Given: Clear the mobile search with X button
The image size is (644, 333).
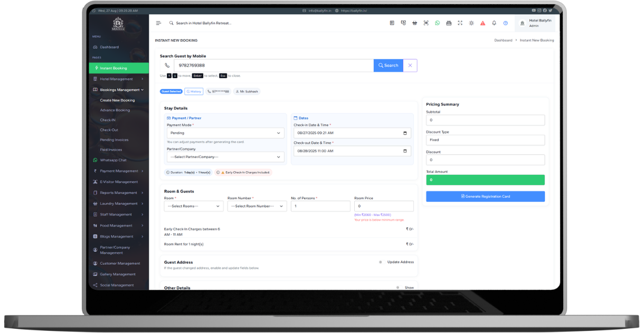Looking at the screenshot, I should 410,66.
